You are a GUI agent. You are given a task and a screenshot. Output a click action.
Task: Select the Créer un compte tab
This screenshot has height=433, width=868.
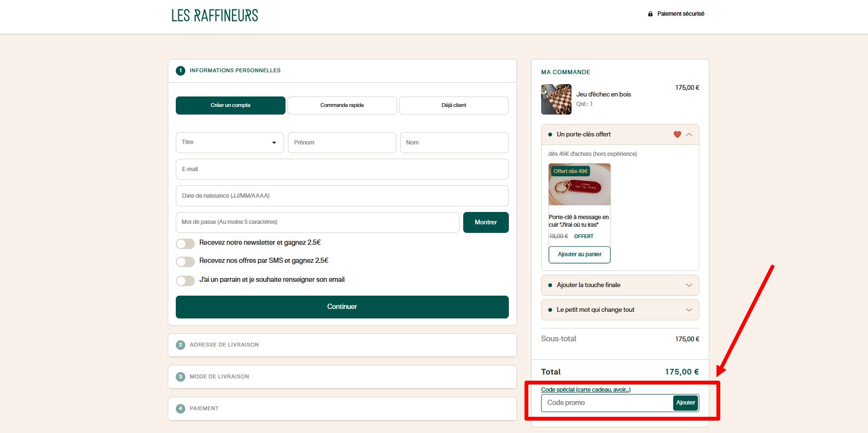click(x=230, y=106)
